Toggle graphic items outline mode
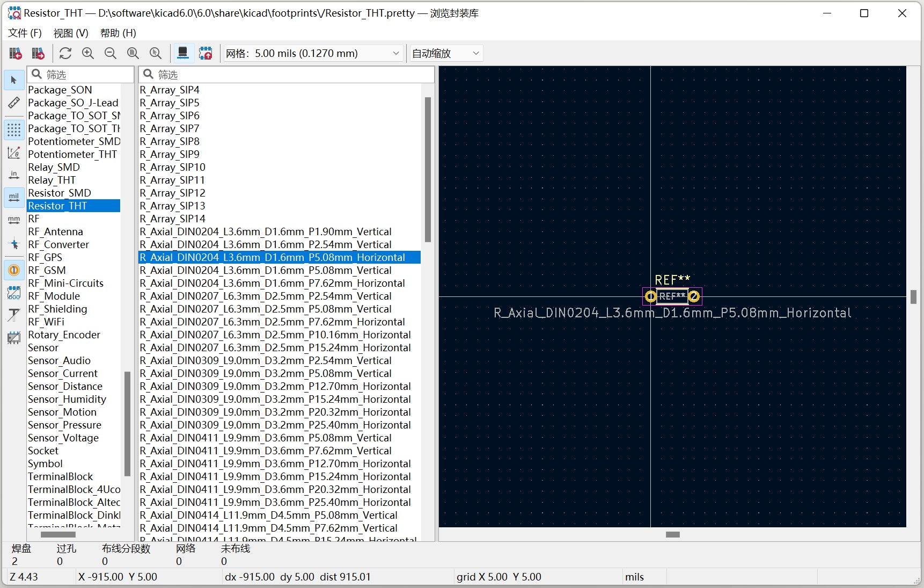Screen dimensions: 924x588 (x=14, y=338)
